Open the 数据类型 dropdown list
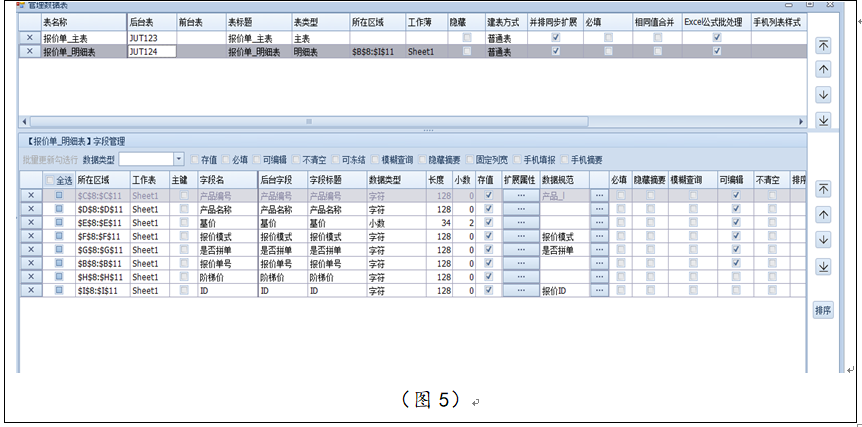The width and height of the screenshot is (862, 427). [x=179, y=159]
